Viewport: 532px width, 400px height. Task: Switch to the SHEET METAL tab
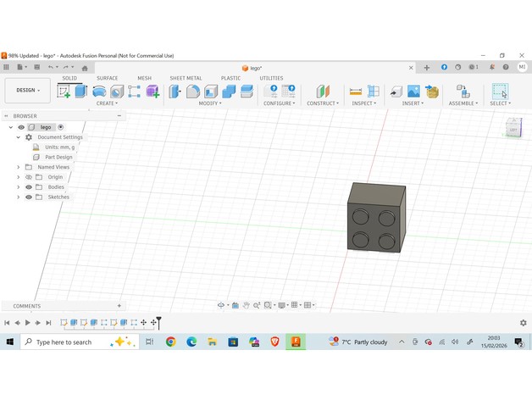click(x=186, y=78)
